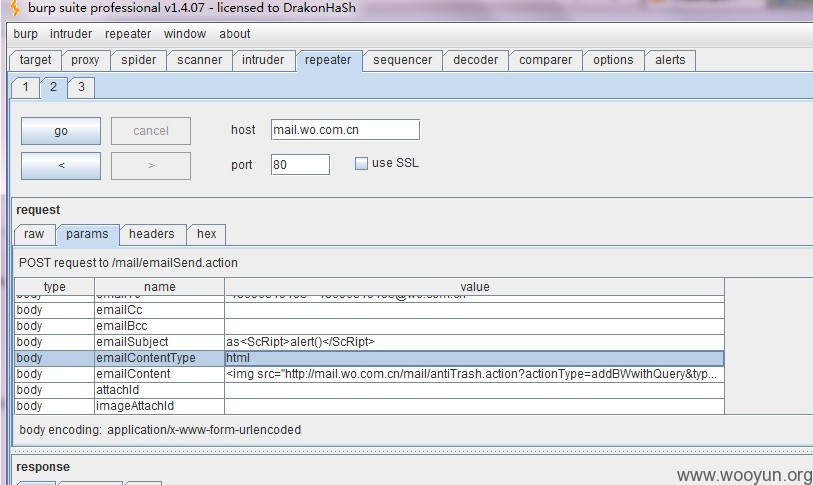Viewport: 813px width, 485px height.
Task: Select the emailContentType name cell
Action: tap(160, 358)
